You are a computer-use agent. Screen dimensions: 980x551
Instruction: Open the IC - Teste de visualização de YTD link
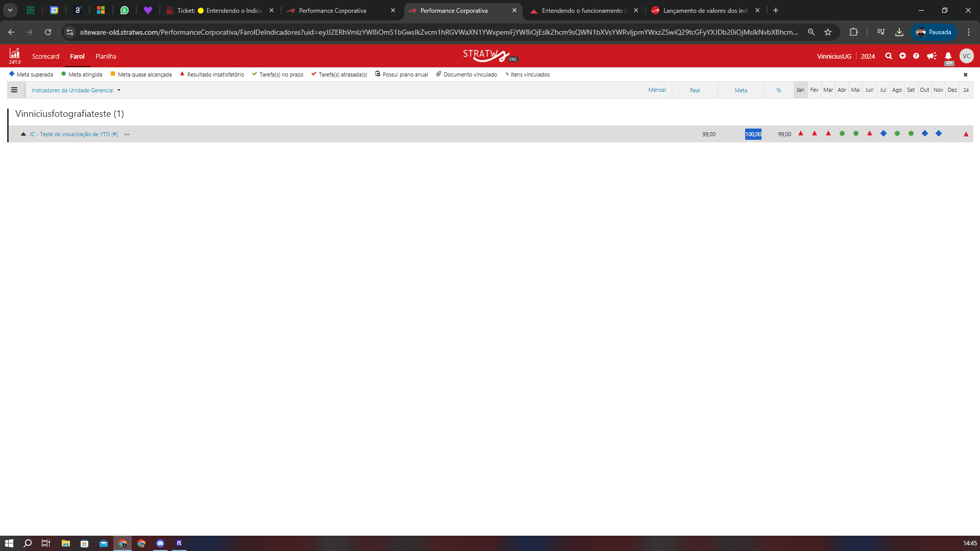tap(73, 134)
